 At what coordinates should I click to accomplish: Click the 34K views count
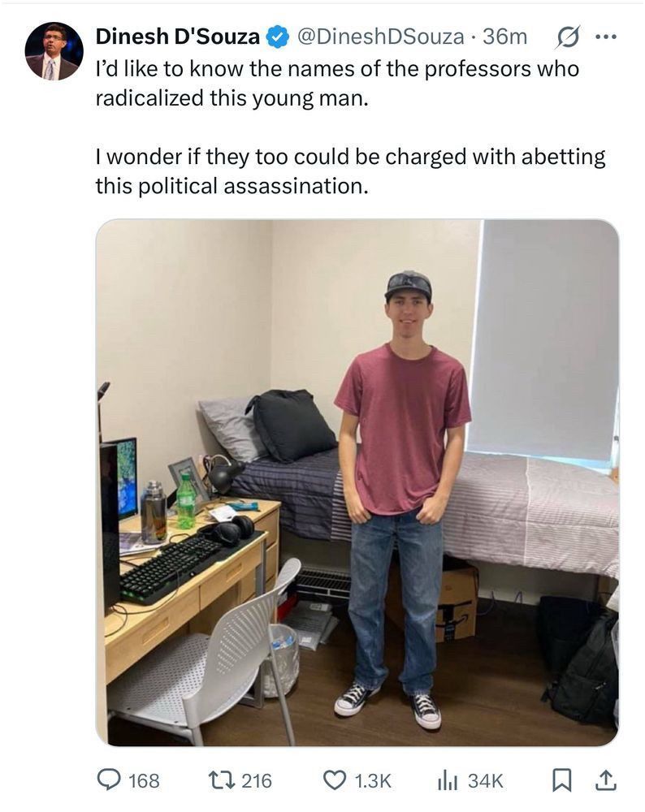[486, 780]
